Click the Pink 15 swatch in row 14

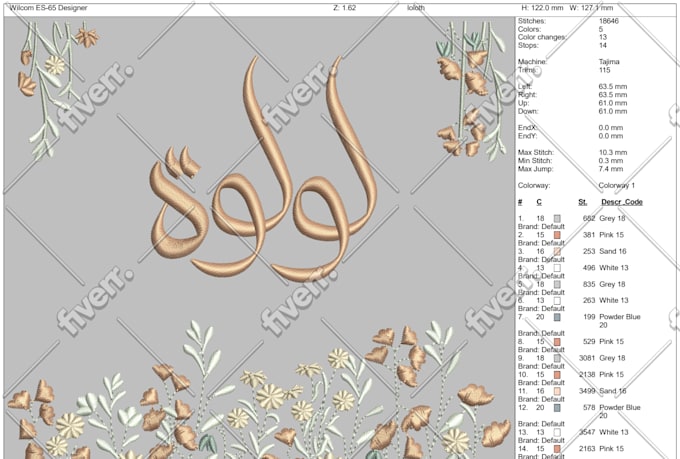(557, 449)
